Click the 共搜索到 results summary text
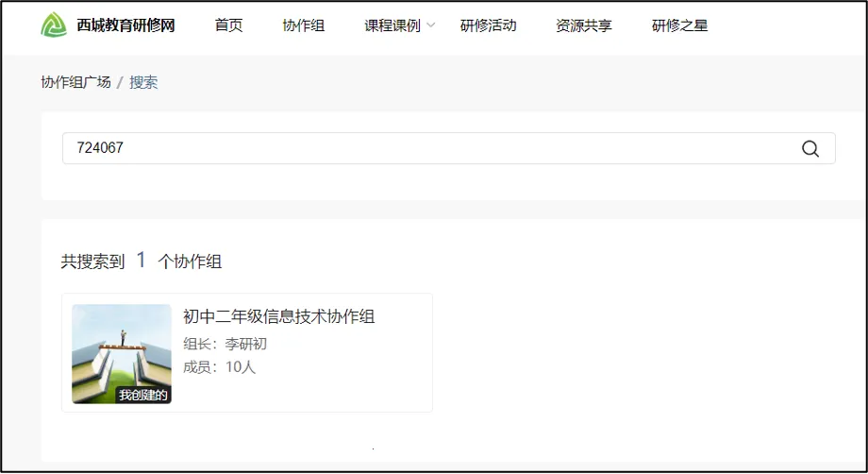 tap(92, 262)
